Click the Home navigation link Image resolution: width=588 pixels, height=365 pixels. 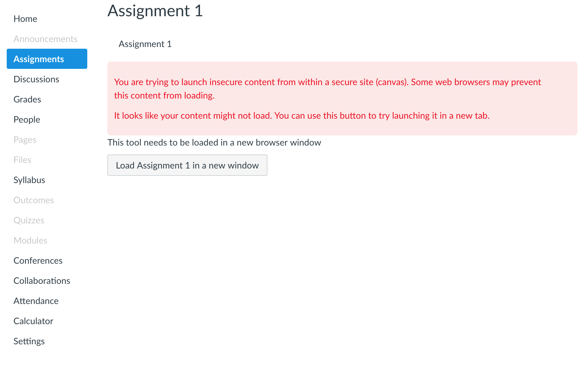point(25,18)
